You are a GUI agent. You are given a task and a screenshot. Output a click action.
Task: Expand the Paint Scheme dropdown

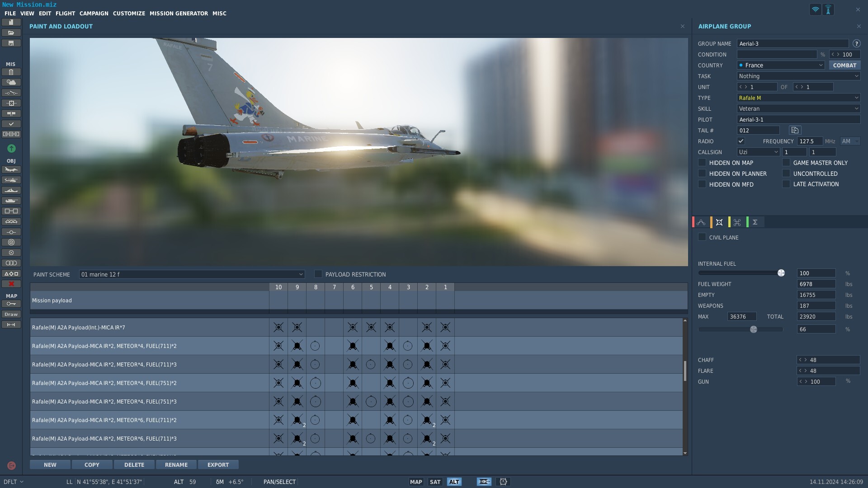point(192,274)
